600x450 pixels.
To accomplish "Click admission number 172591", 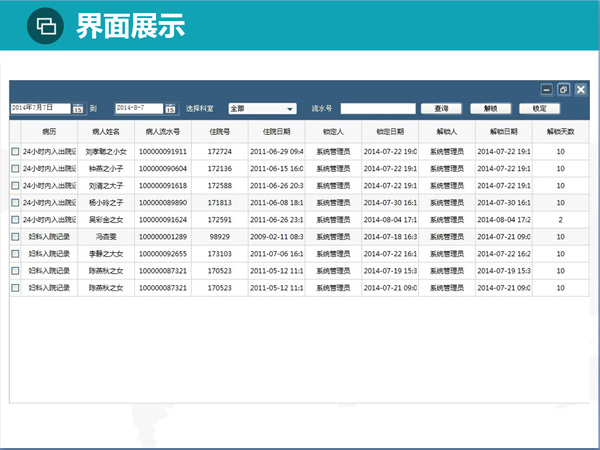I will 220,220.
